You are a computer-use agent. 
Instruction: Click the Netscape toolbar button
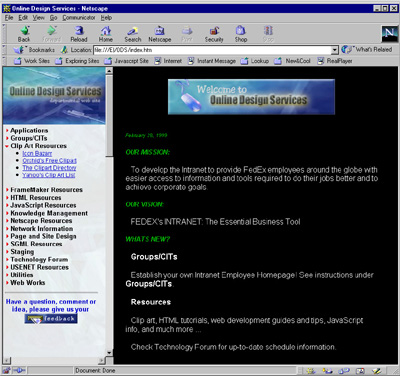click(160, 34)
